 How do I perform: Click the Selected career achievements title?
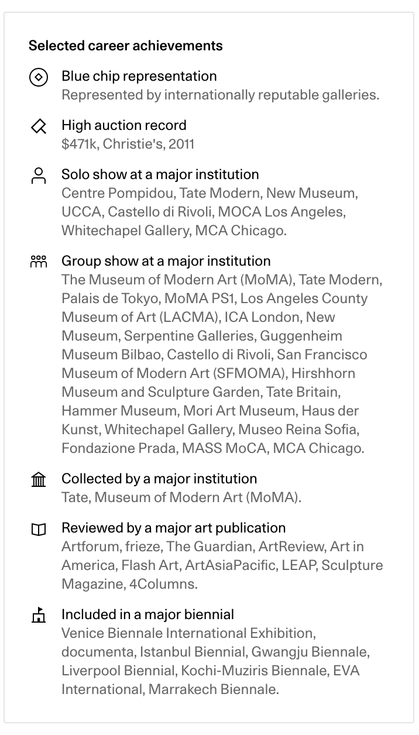click(126, 45)
